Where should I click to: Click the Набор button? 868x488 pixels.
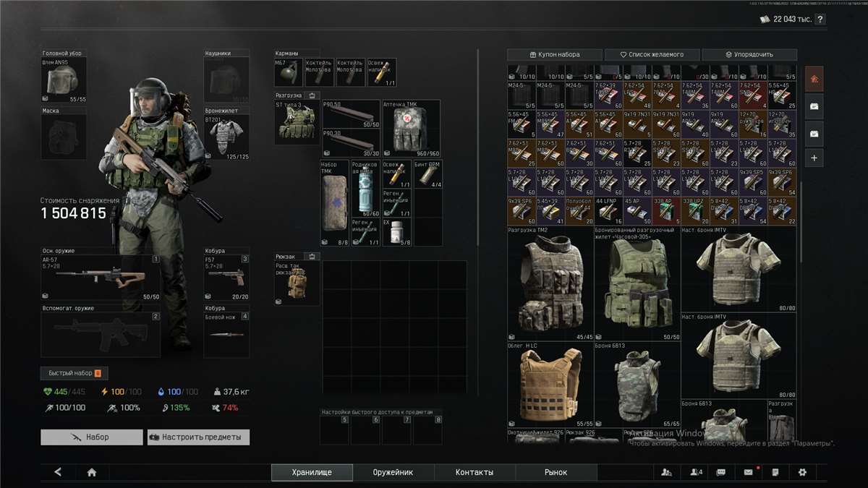click(91, 437)
